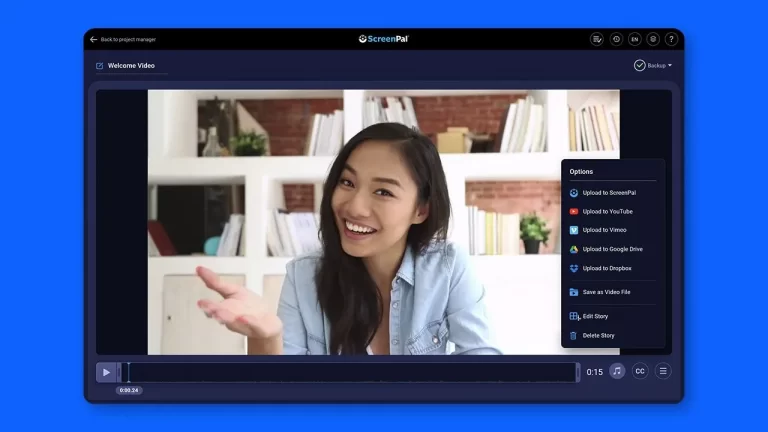Click the folder icon beside Save as Video File
The image size is (768, 432).
574,292
